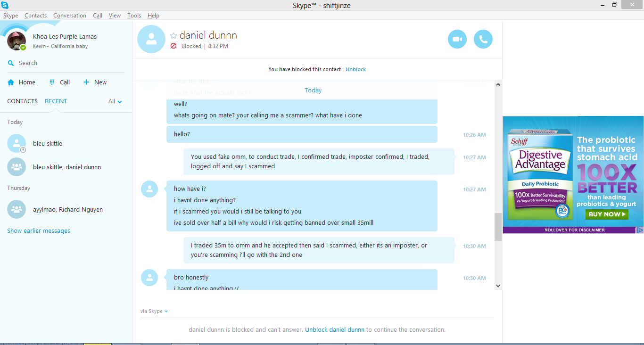644x345 pixels.
Task: Show earlier messages in the sidebar
Action: (39, 231)
